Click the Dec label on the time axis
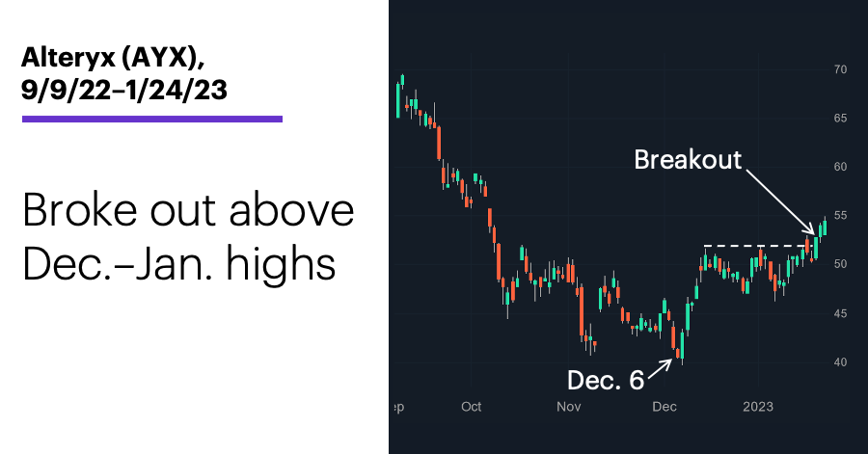Screen dimensions: 868x454 665,407
